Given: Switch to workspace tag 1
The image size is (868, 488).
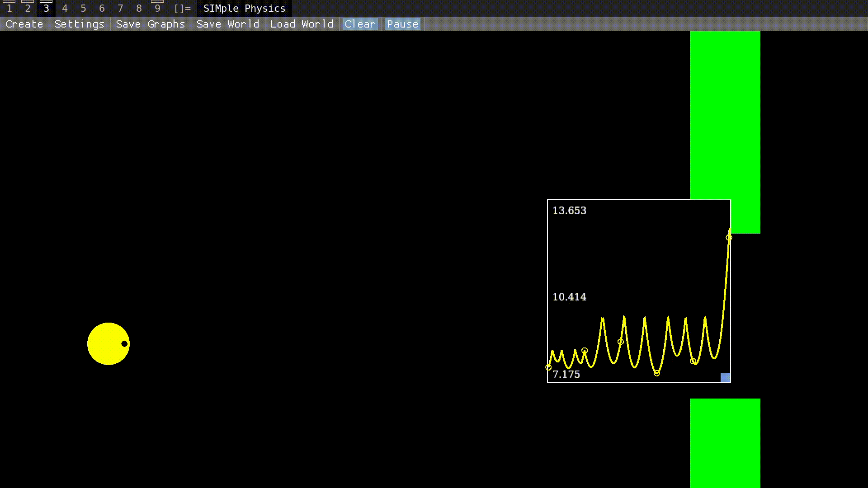Looking at the screenshot, I should click(9, 9).
